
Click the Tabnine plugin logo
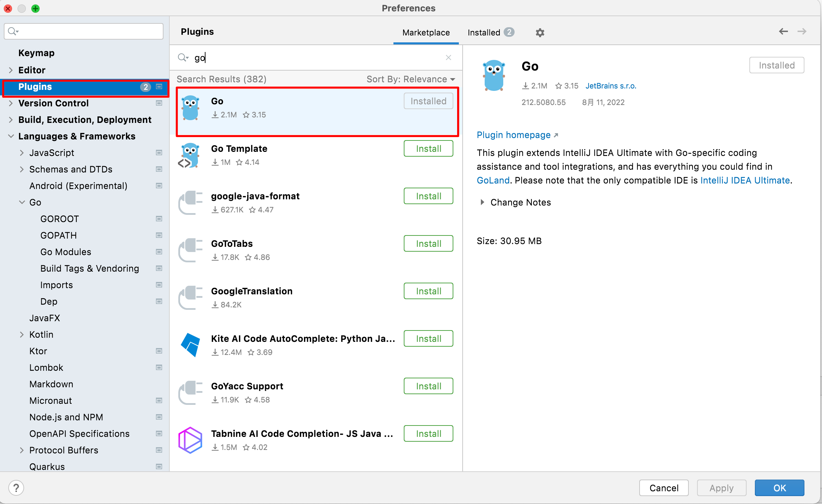click(190, 440)
